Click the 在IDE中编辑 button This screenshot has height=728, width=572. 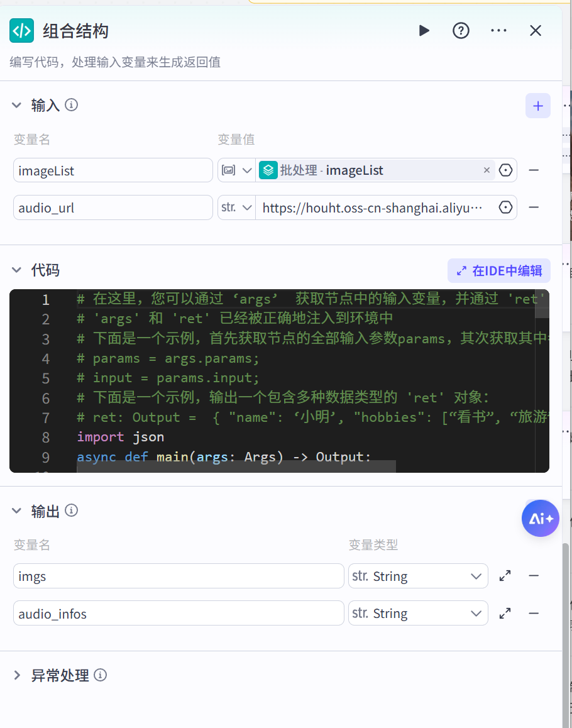pos(499,270)
